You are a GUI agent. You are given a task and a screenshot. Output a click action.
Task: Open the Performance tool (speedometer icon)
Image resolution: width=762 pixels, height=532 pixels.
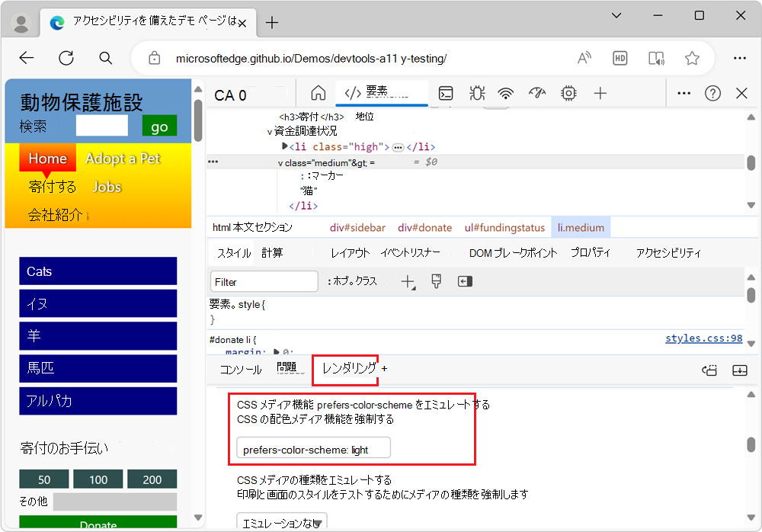[x=536, y=93]
